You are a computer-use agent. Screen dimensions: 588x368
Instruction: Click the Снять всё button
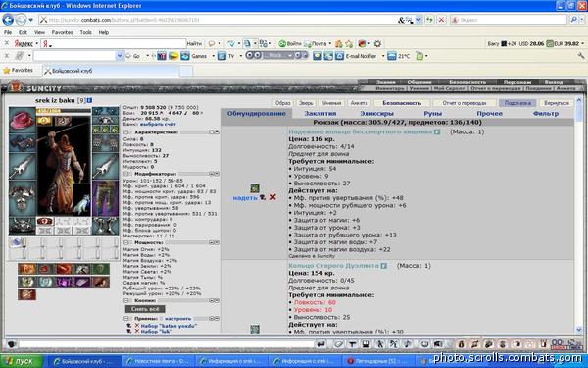(x=145, y=309)
